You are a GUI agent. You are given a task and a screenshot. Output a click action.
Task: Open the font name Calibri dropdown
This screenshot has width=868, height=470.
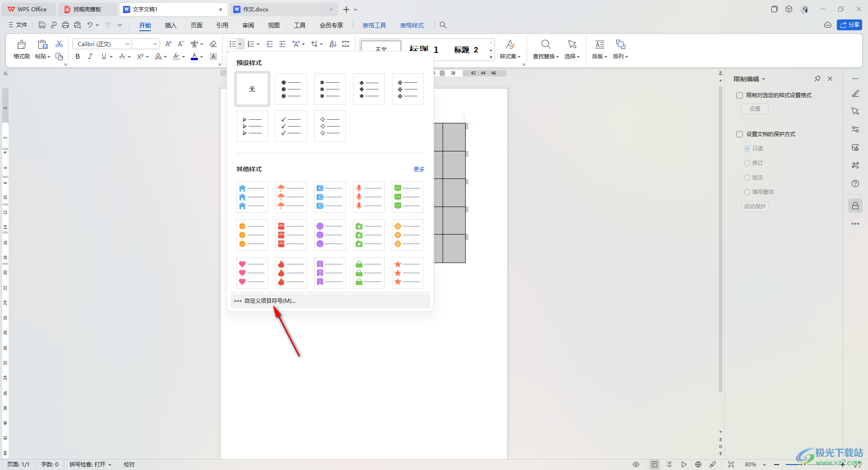pos(127,44)
